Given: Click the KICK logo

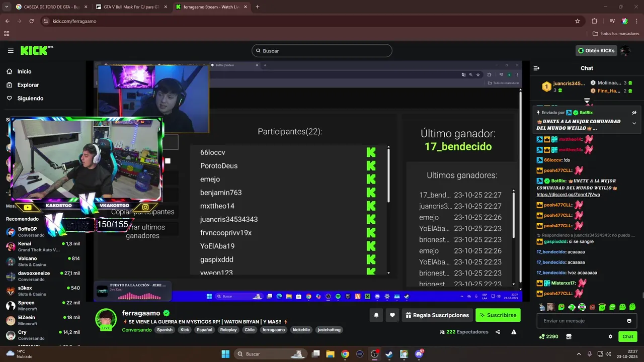Looking at the screenshot, I should tap(36, 50).
